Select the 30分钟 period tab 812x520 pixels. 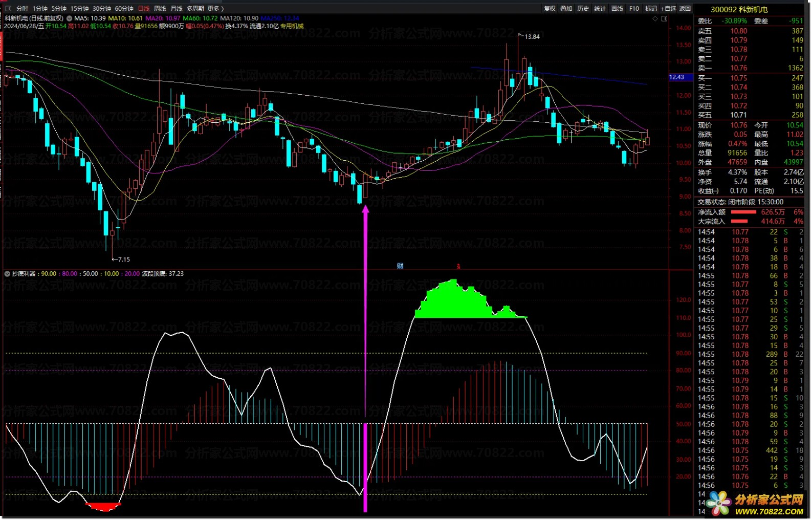(102, 9)
